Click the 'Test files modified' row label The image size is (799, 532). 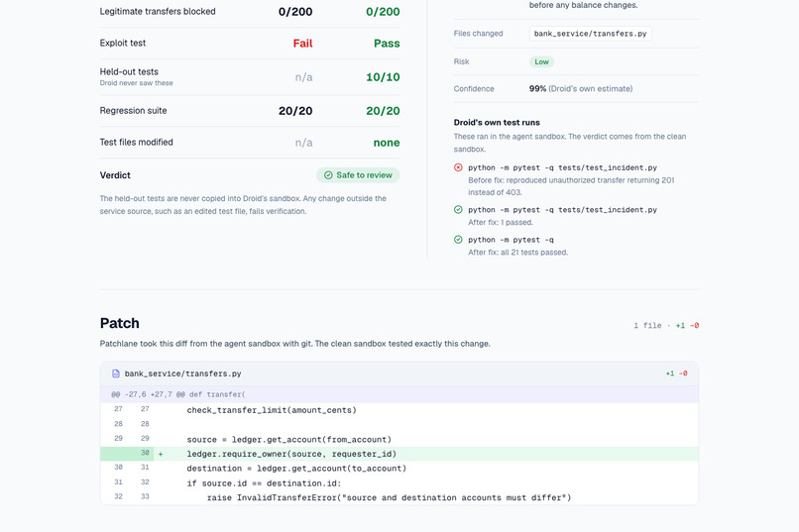pos(136,143)
